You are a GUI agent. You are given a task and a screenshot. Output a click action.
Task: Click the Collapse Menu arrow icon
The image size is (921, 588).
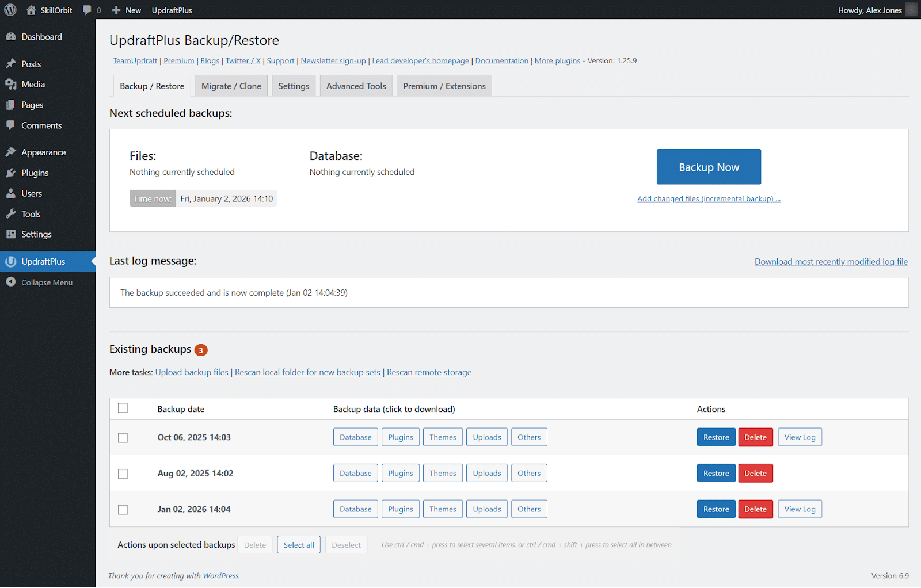tap(11, 282)
